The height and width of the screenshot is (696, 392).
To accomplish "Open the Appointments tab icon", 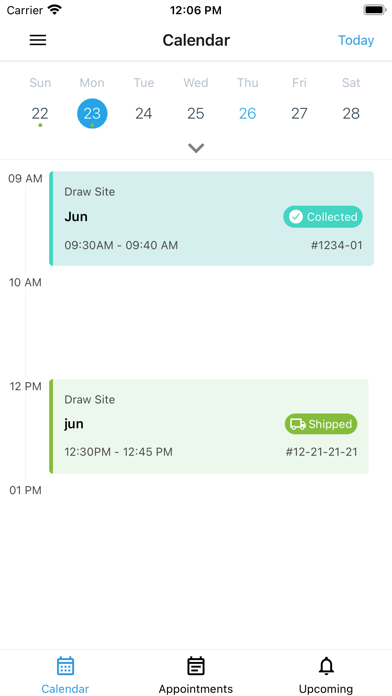I will (x=196, y=666).
